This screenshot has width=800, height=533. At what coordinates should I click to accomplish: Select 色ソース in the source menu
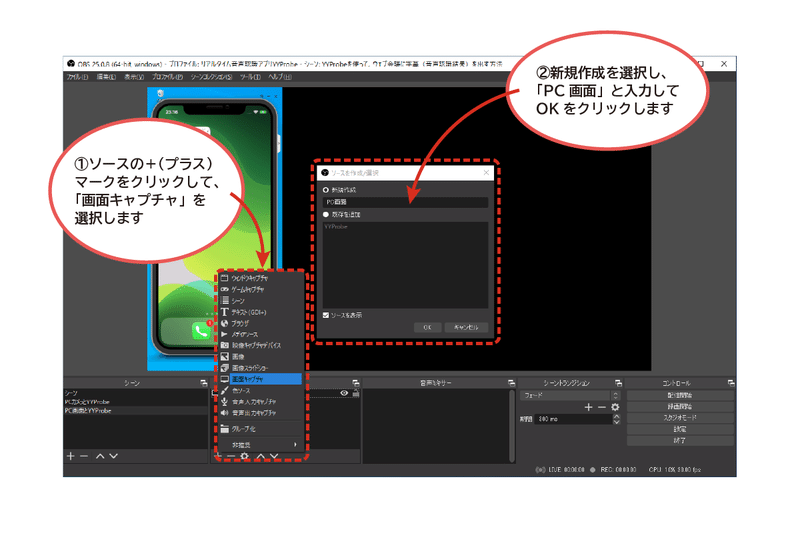click(260, 390)
